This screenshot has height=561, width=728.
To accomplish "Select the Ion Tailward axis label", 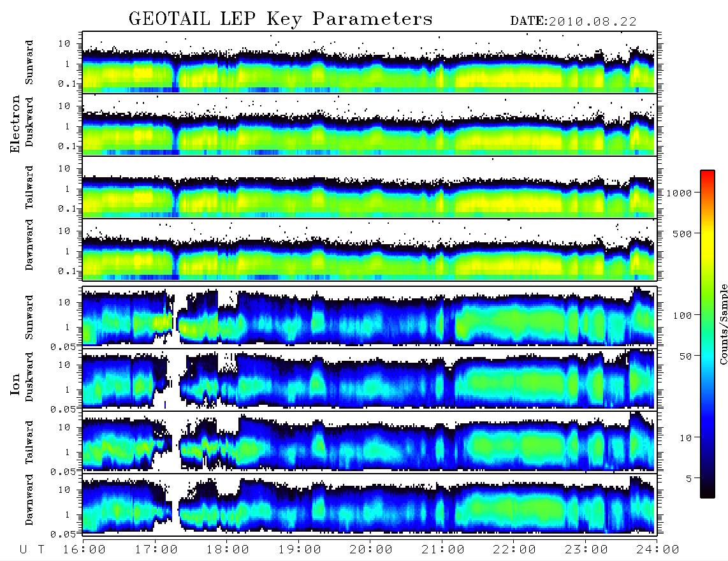I will [x=29, y=442].
